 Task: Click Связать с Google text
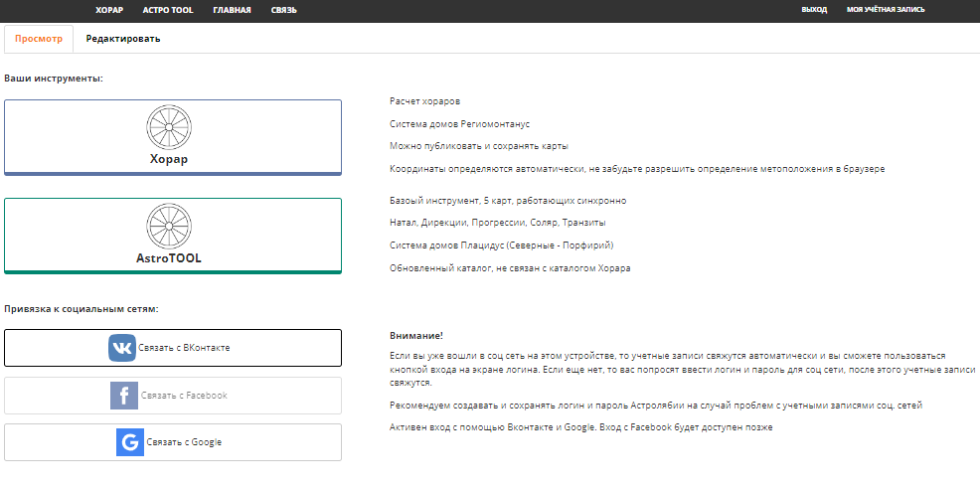[x=184, y=442]
